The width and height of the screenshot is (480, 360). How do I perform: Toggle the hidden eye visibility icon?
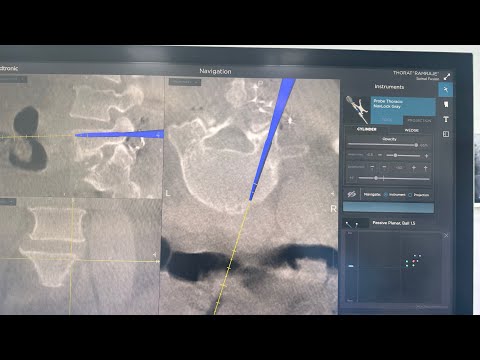click(352, 194)
